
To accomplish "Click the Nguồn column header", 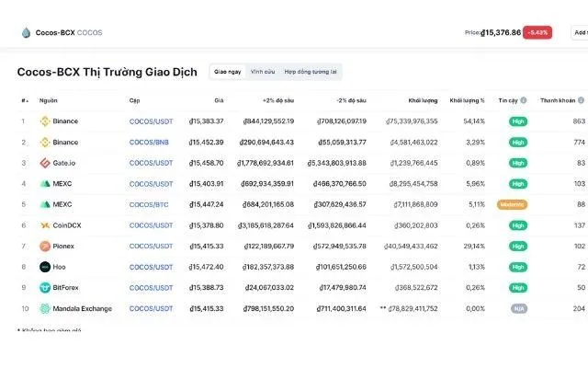I will 49,100.
